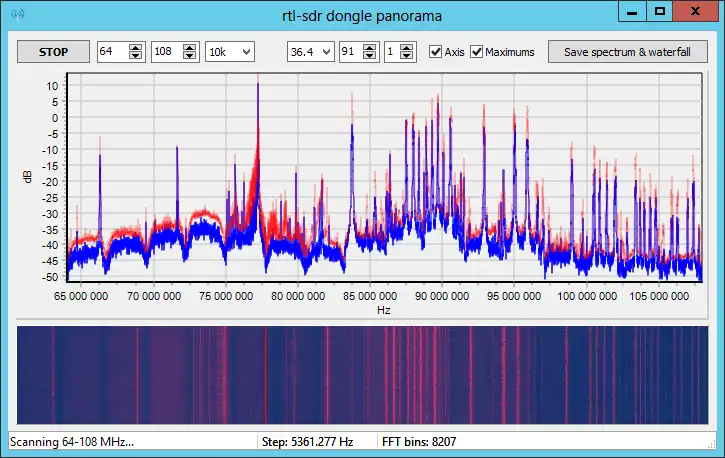Click the waterfall display area
This screenshot has width=725, height=458.
click(x=362, y=375)
